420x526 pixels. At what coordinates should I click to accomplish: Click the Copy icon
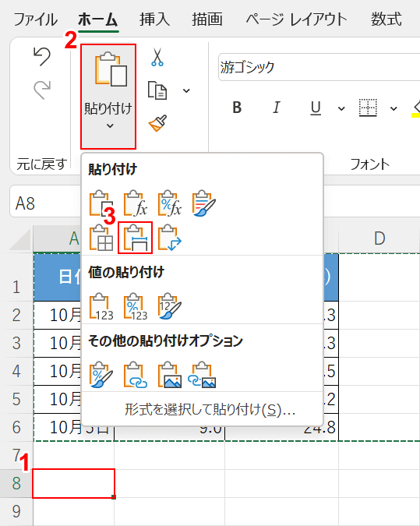(157, 90)
